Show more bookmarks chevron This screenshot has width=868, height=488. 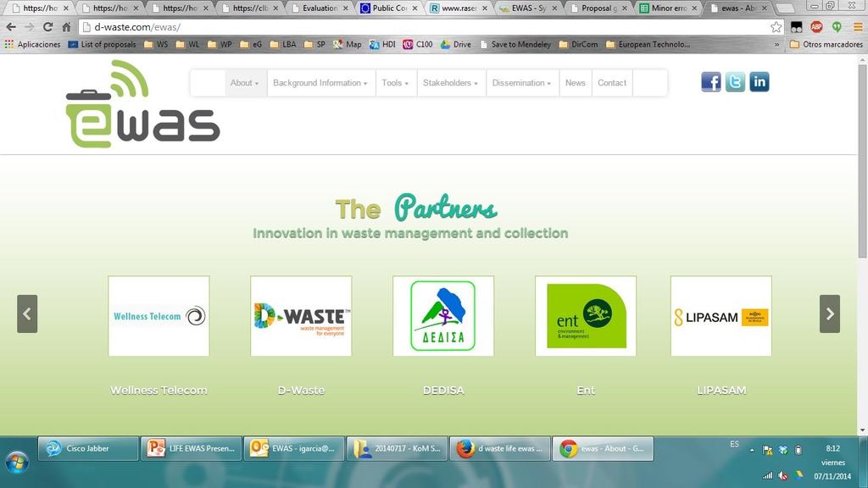point(776,44)
